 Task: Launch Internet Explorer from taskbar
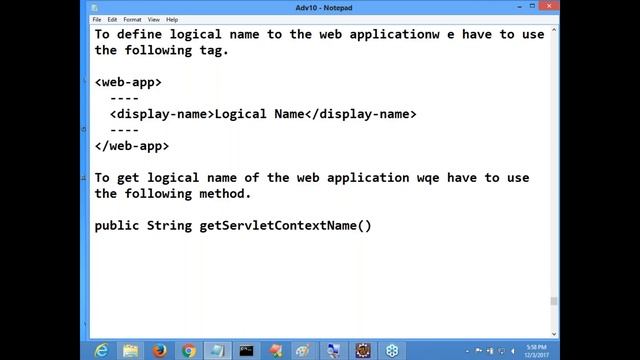101,351
